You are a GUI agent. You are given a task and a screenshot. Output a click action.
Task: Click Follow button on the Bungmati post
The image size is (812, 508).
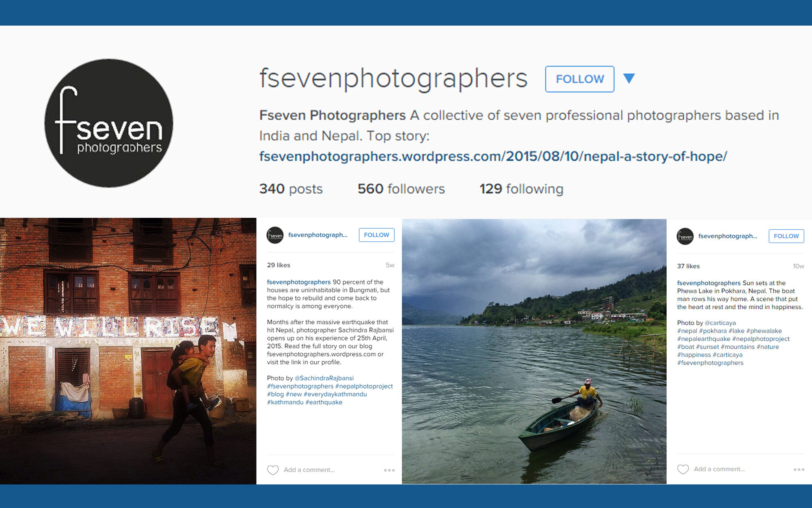tap(376, 235)
